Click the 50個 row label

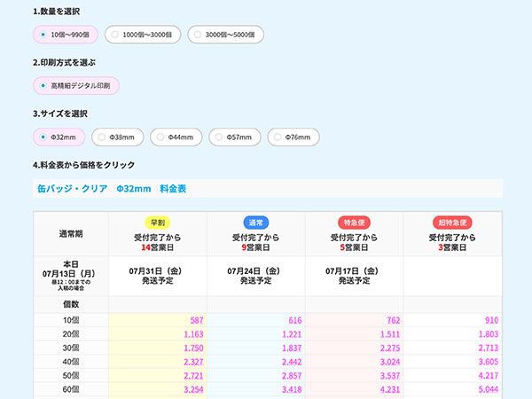coord(71,376)
